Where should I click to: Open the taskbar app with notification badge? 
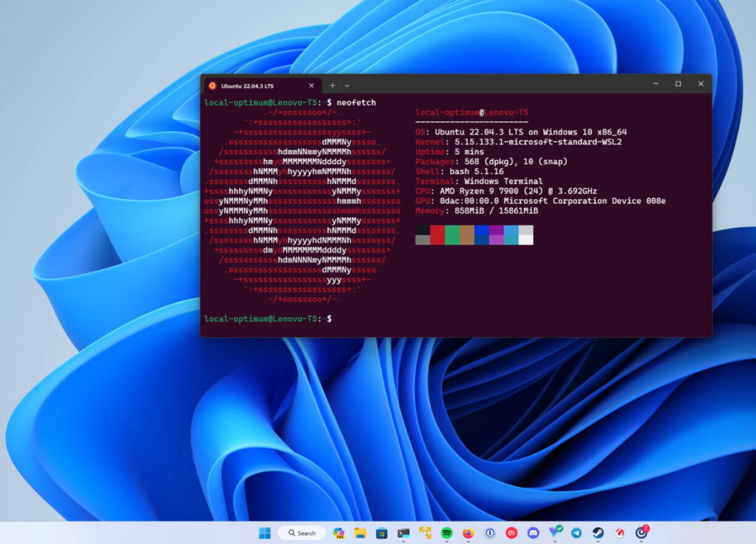[642, 532]
